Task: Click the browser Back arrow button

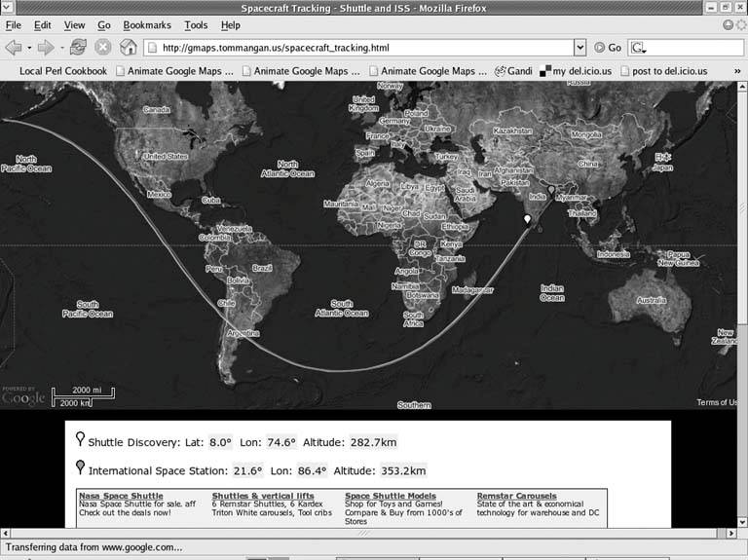Action: tap(13, 47)
